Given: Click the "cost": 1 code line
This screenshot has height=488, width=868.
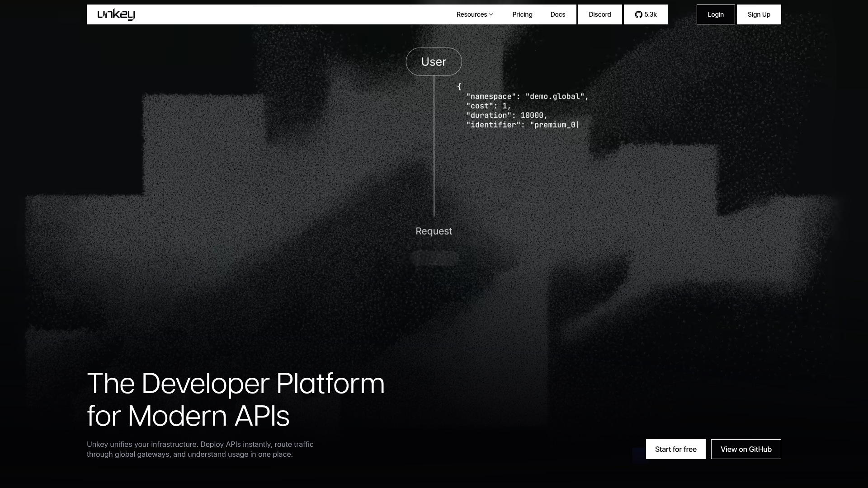Looking at the screenshot, I should [489, 106].
